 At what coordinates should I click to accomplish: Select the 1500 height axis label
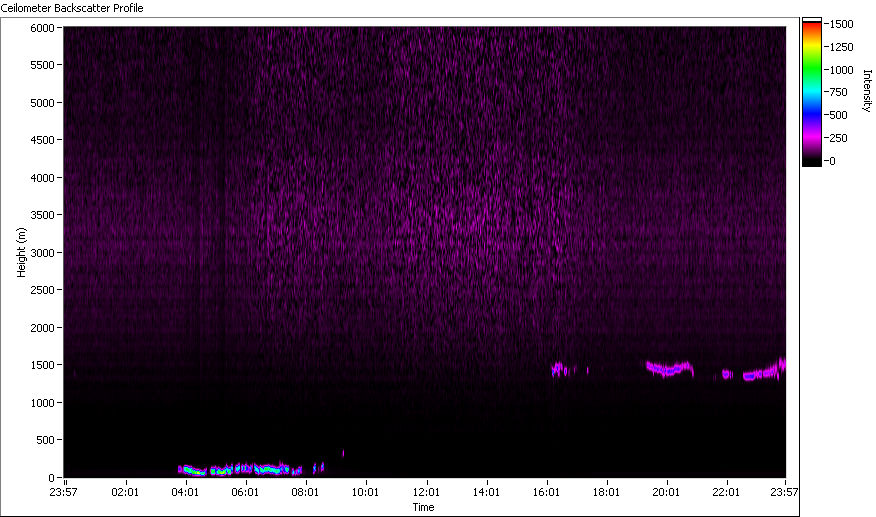pos(42,365)
